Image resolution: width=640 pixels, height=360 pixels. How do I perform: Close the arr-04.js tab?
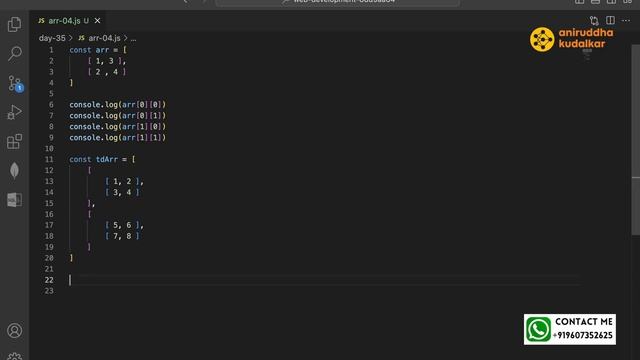(x=98, y=20)
